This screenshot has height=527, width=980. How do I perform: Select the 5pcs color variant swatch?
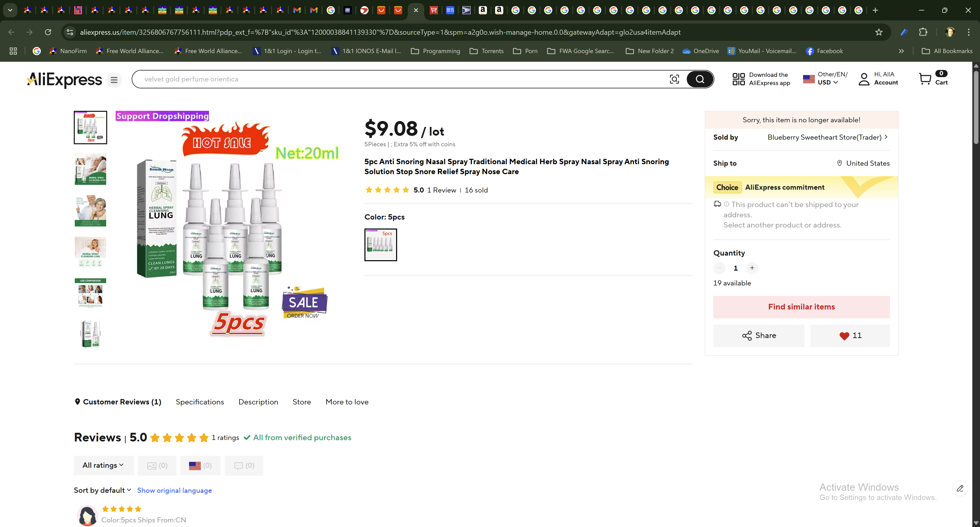(x=381, y=245)
